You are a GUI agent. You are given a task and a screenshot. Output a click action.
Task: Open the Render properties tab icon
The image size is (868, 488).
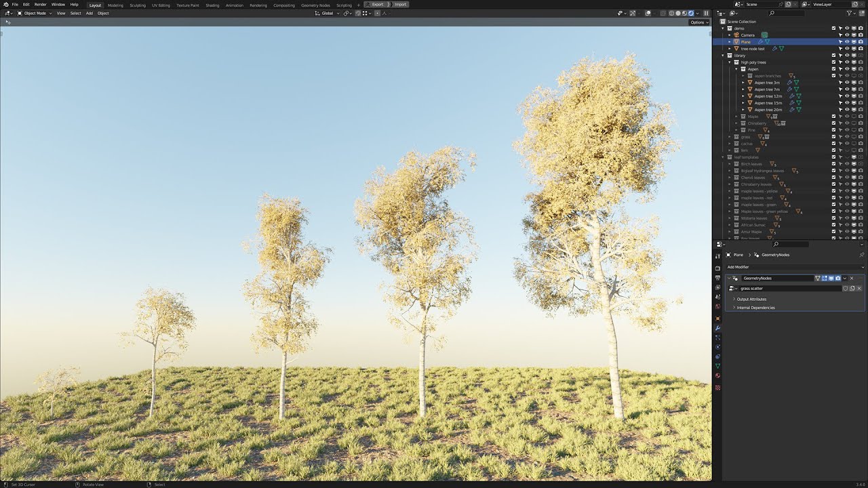pos(717,268)
